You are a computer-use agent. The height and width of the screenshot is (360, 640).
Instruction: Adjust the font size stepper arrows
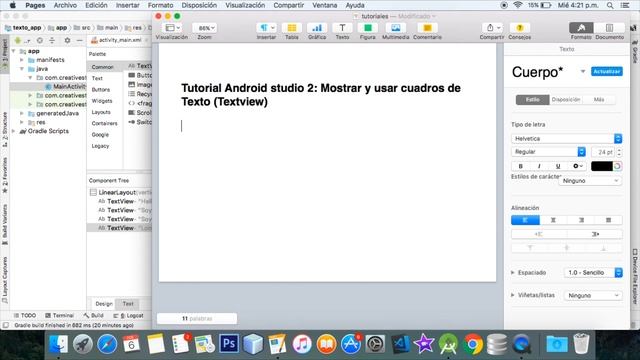pos(619,152)
